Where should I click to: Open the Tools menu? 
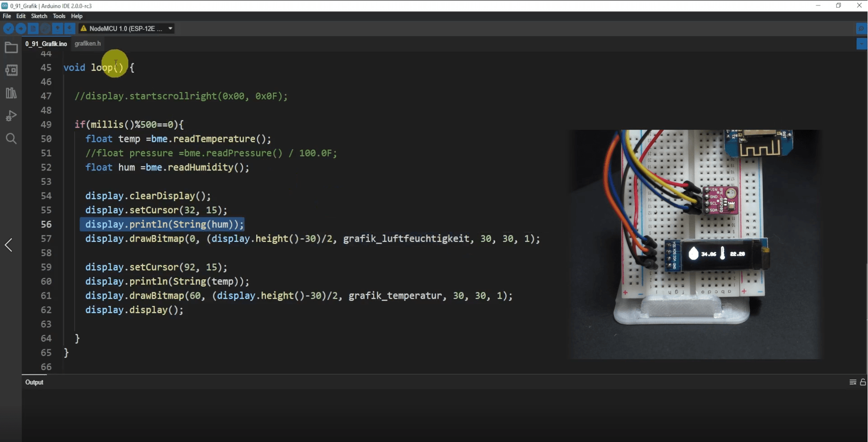[59, 16]
